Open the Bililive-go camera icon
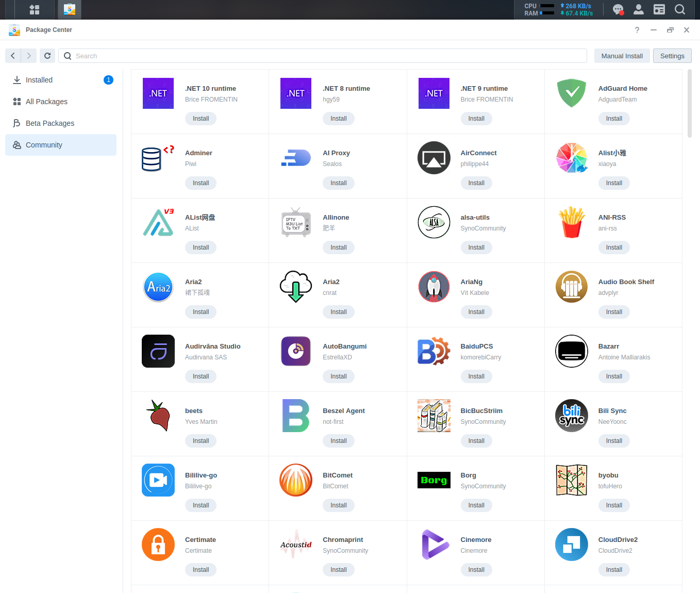700x593 pixels. coord(158,480)
